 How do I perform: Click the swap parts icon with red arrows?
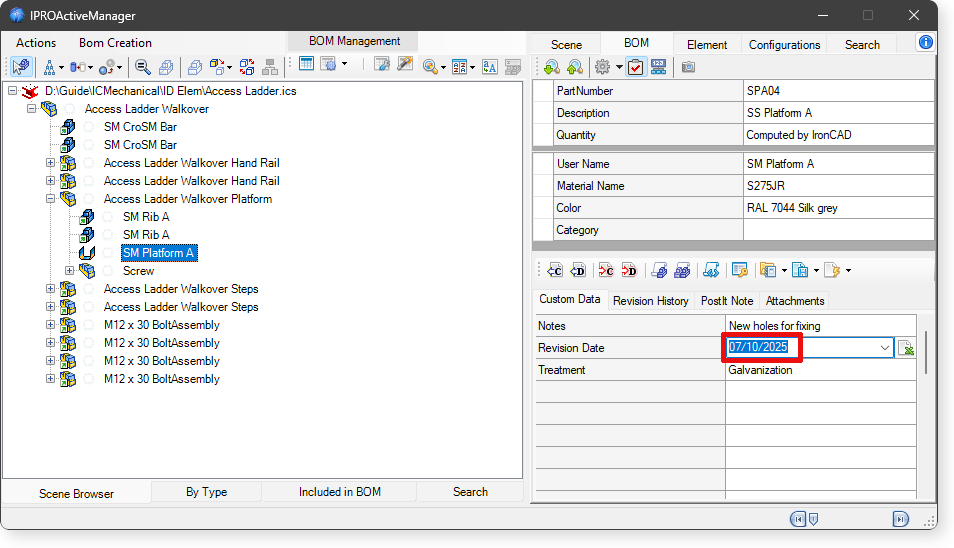(x=247, y=66)
